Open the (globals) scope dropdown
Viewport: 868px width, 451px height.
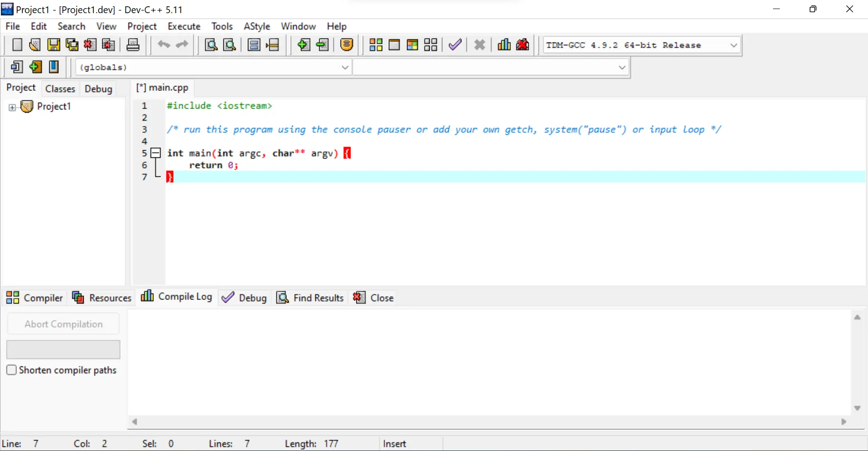(345, 67)
